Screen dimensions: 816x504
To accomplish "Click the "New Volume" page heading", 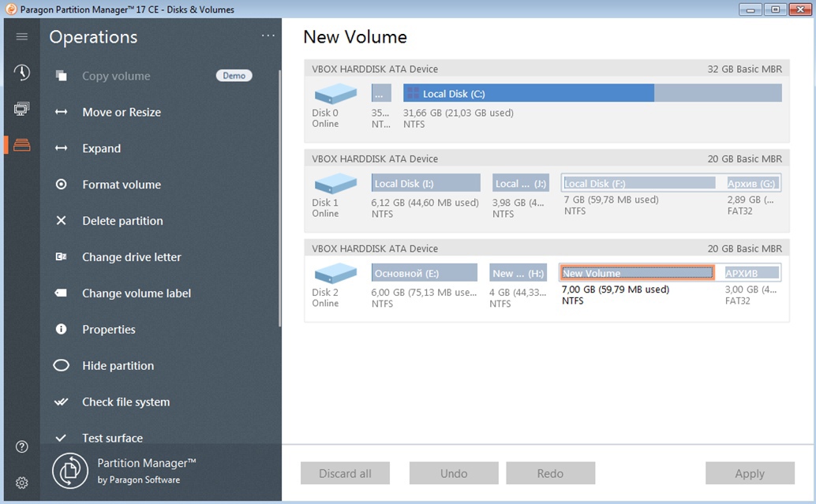I will click(355, 37).
